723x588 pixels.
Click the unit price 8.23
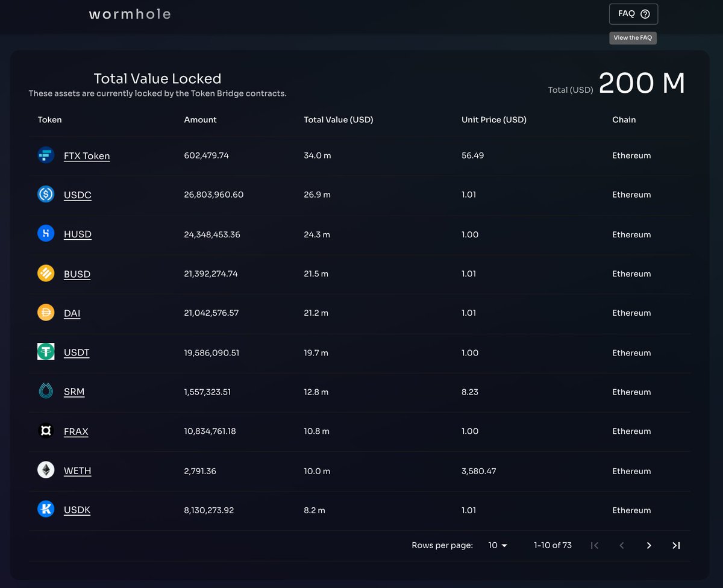(x=470, y=392)
